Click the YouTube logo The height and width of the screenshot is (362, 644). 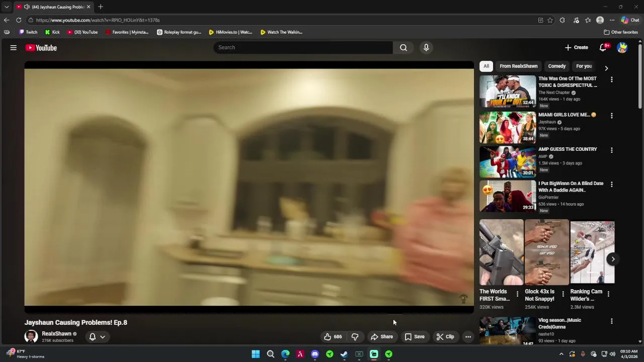pyautogui.click(x=41, y=48)
